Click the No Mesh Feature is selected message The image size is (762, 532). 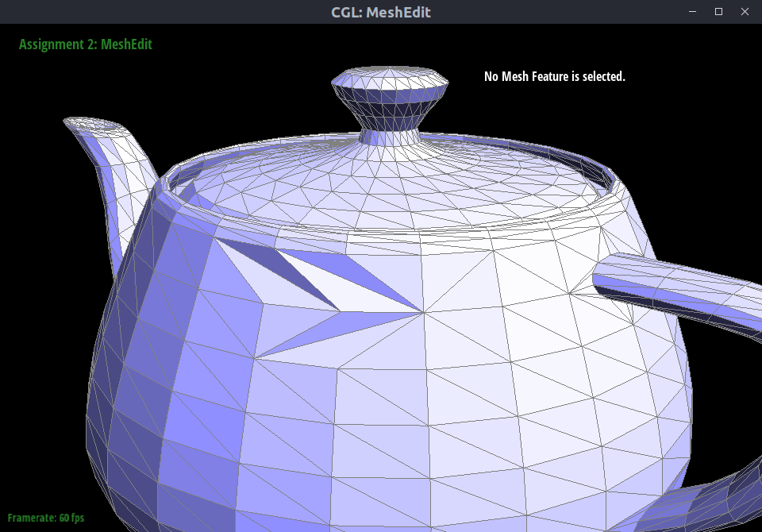tap(554, 76)
